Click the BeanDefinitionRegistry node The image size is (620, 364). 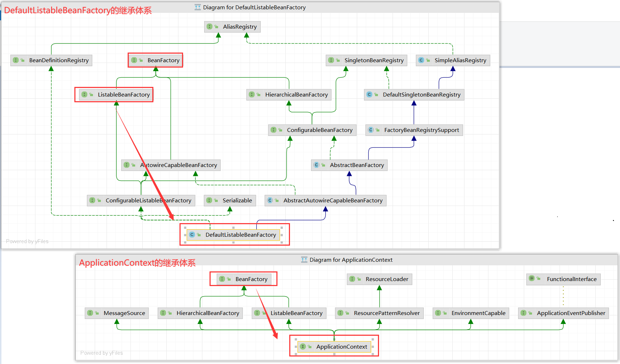click(51, 60)
